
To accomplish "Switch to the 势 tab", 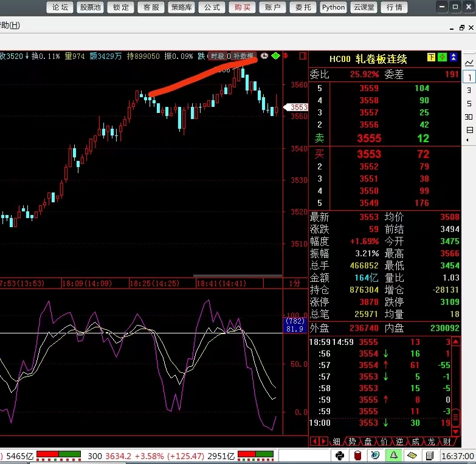I will point(352,442).
